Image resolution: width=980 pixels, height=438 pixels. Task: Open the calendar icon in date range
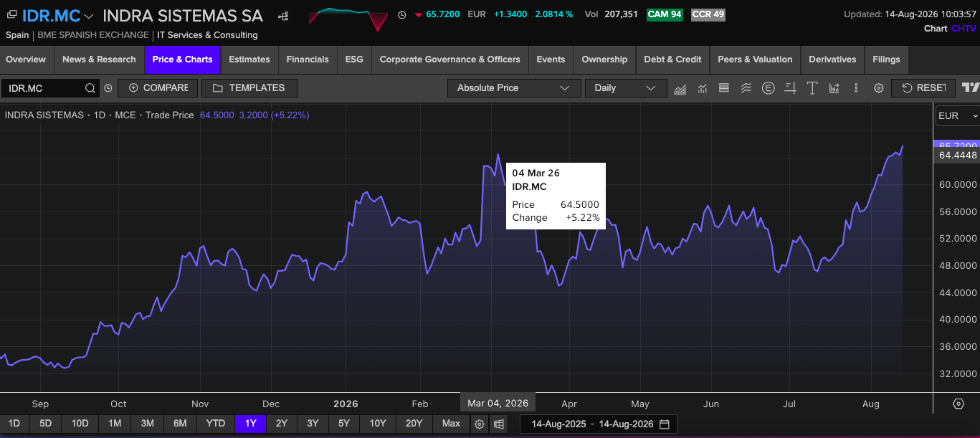pos(665,424)
